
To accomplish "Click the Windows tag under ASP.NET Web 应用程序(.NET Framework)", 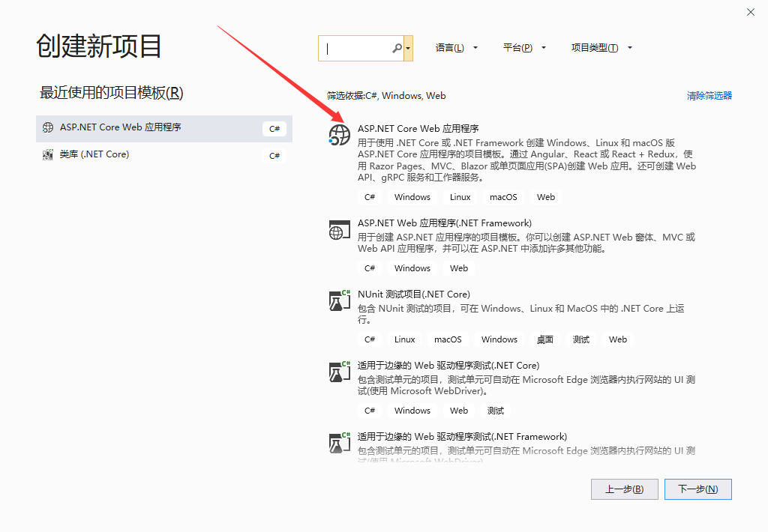I will (x=412, y=268).
